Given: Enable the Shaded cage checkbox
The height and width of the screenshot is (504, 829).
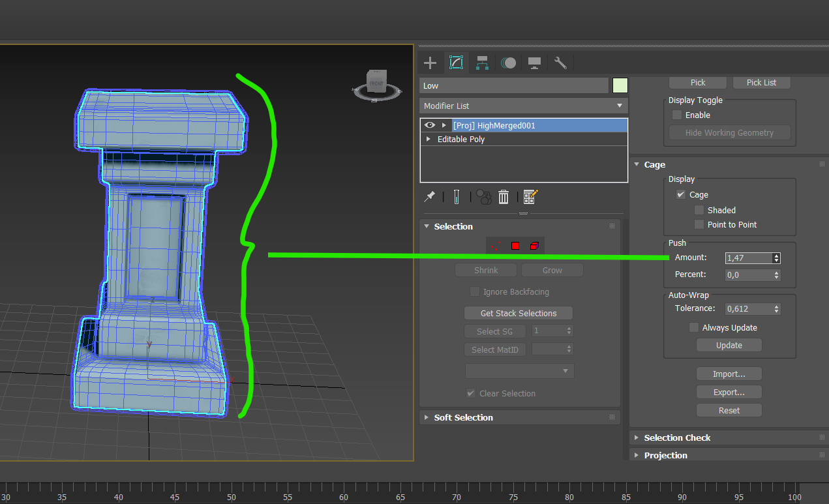Looking at the screenshot, I should point(699,210).
